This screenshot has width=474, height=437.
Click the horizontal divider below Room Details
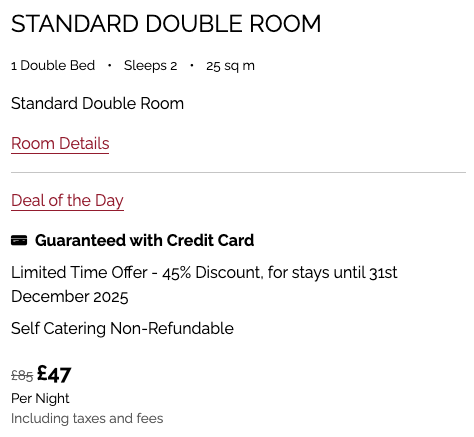[238, 173]
